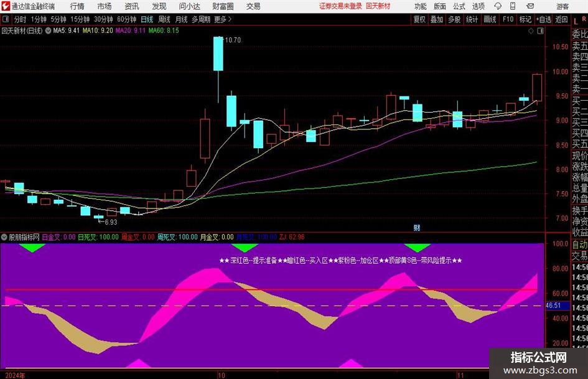Switch to 60分钟 period
The image size is (588, 379).
[126, 19]
